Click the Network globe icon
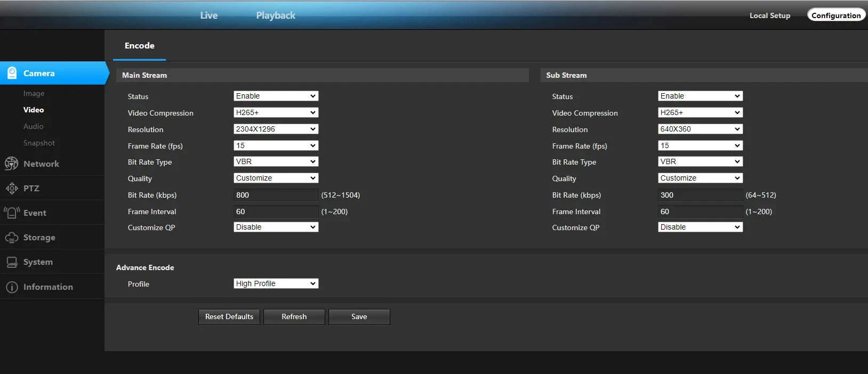The image size is (868, 374). point(12,164)
